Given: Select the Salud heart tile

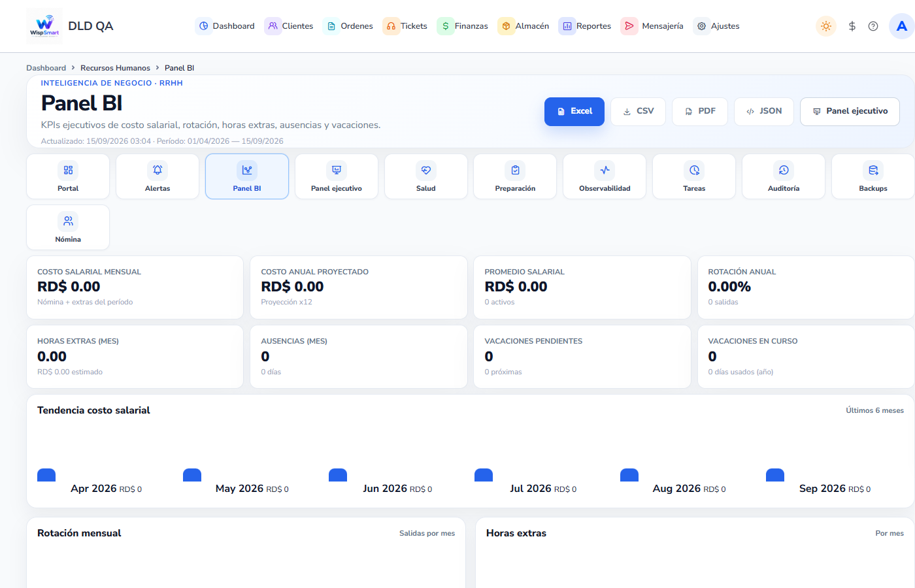Looking at the screenshot, I should (426, 176).
